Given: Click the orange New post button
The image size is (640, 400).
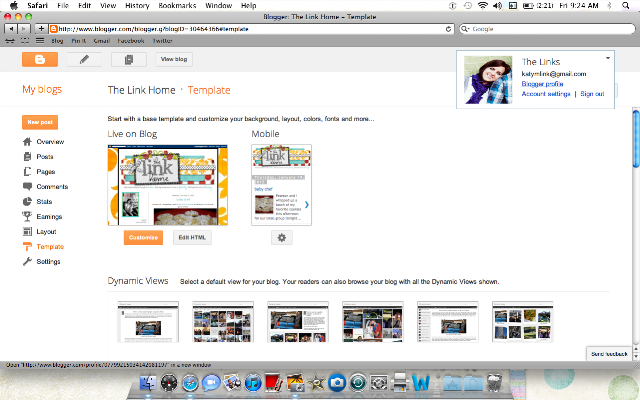Looking at the screenshot, I should pos(40,122).
